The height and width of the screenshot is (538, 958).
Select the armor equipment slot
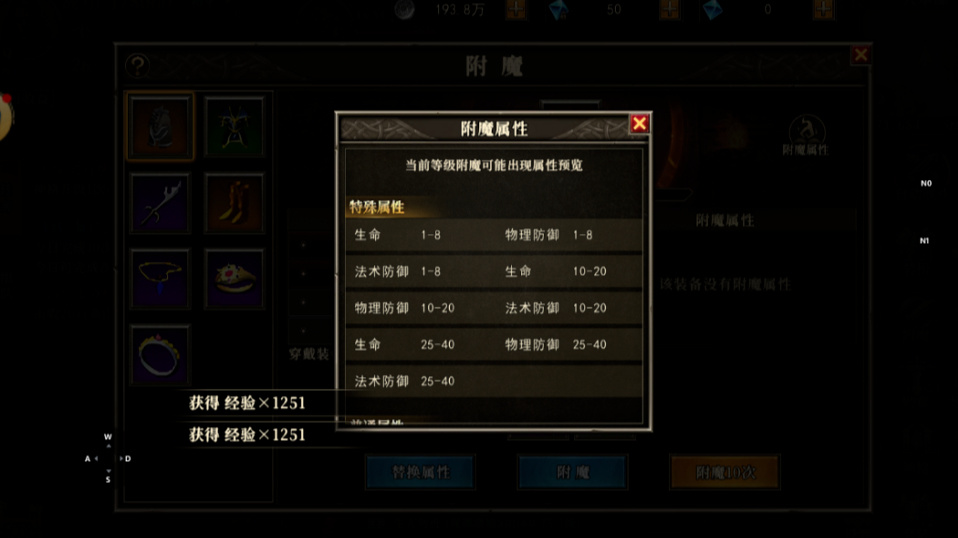[x=235, y=126]
